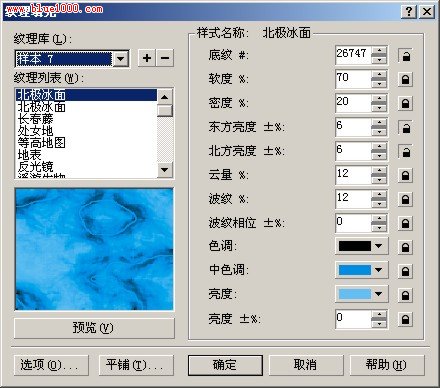Toggle the lock icon for 底纹 #
This screenshot has height=388, width=440.
[x=405, y=55]
